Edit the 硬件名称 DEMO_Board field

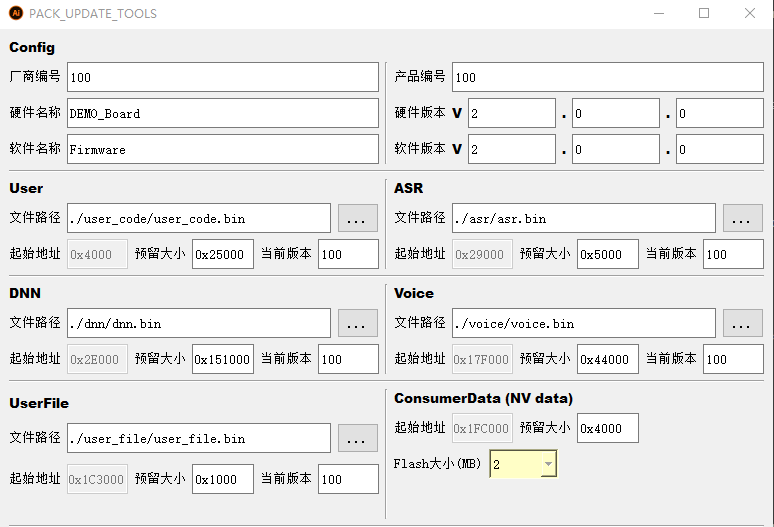[x=223, y=113]
